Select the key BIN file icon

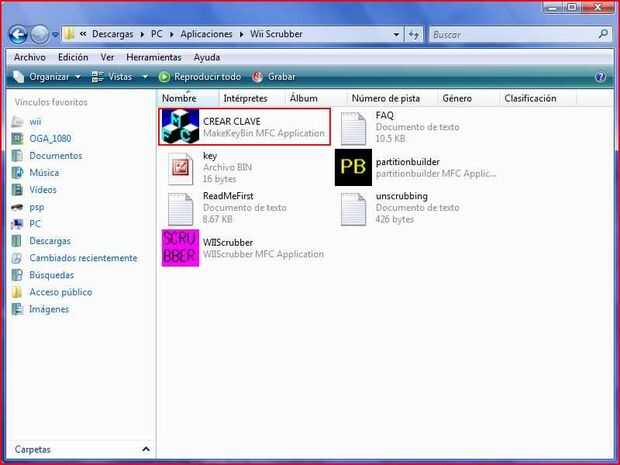[181, 169]
